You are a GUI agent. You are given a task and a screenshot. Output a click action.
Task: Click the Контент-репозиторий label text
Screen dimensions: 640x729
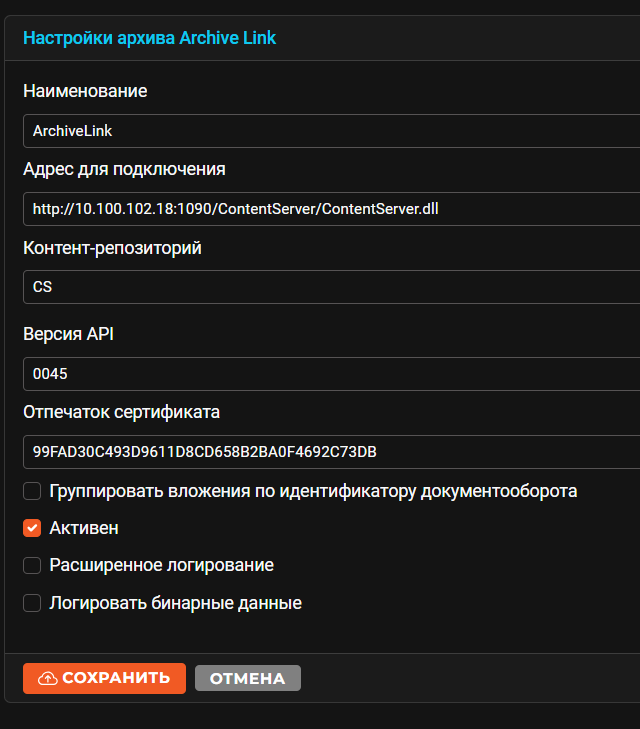click(x=112, y=248)
